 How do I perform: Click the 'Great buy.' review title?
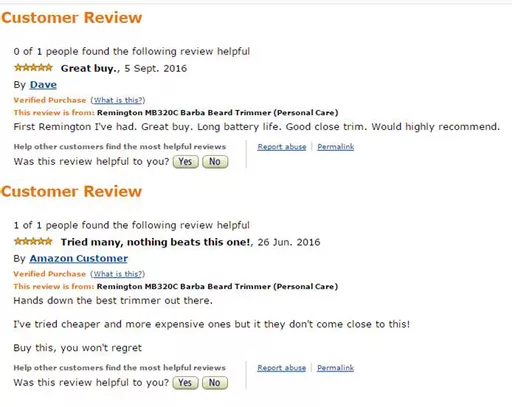[89, 68]
